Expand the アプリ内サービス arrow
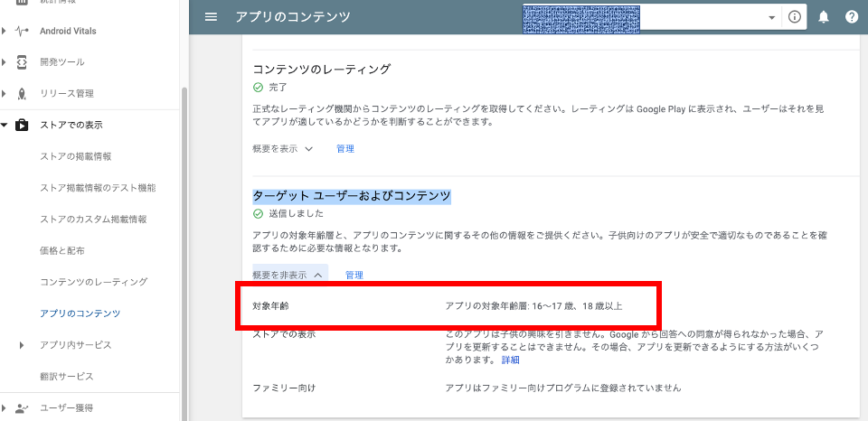868x421 pixels. click(22, 345)
